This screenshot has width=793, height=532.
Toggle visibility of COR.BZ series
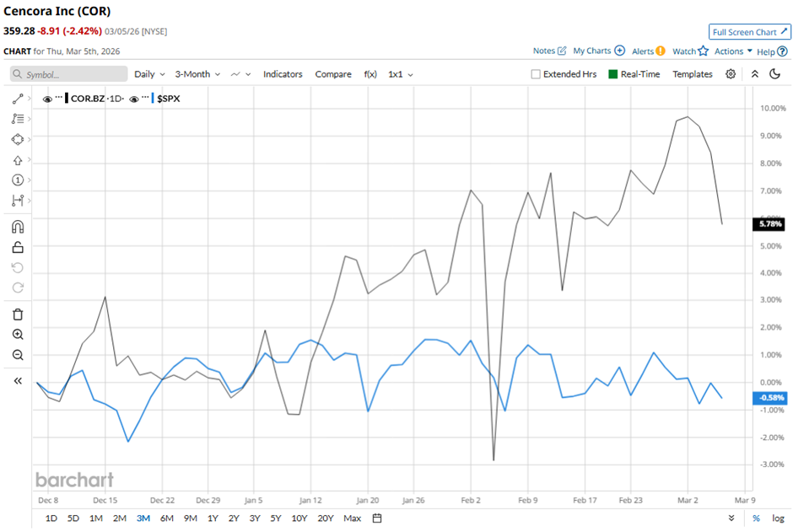point(47,99)
